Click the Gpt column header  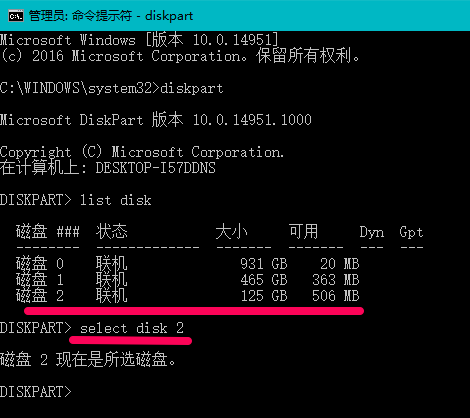coord(411,232)
